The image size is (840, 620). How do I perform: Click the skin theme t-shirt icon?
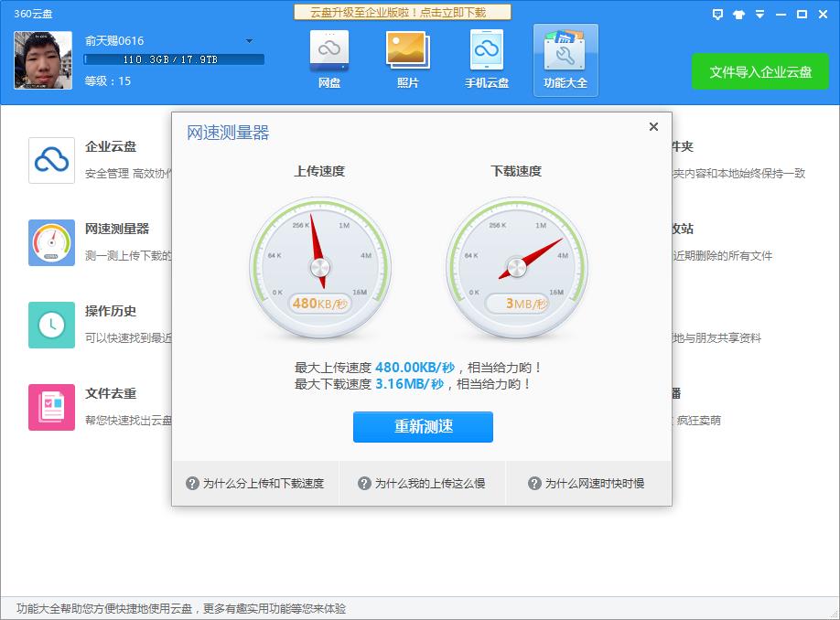pyautogui.click(x=739, y=15)
